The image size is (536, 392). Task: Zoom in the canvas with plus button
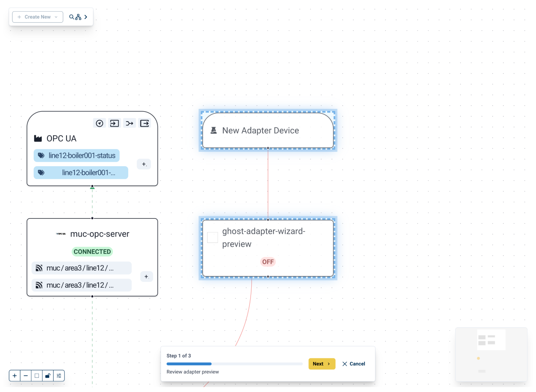15,376
